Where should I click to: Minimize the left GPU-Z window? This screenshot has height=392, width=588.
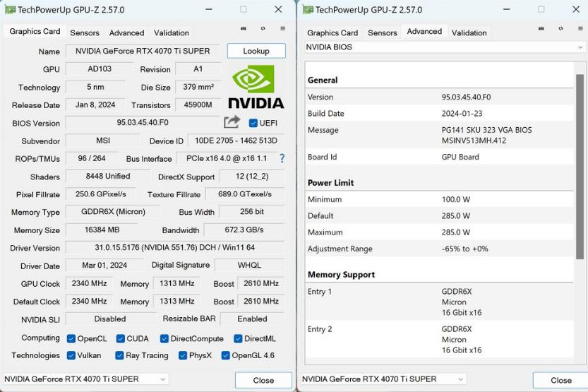pyautogui.click(x=209, y=9)
